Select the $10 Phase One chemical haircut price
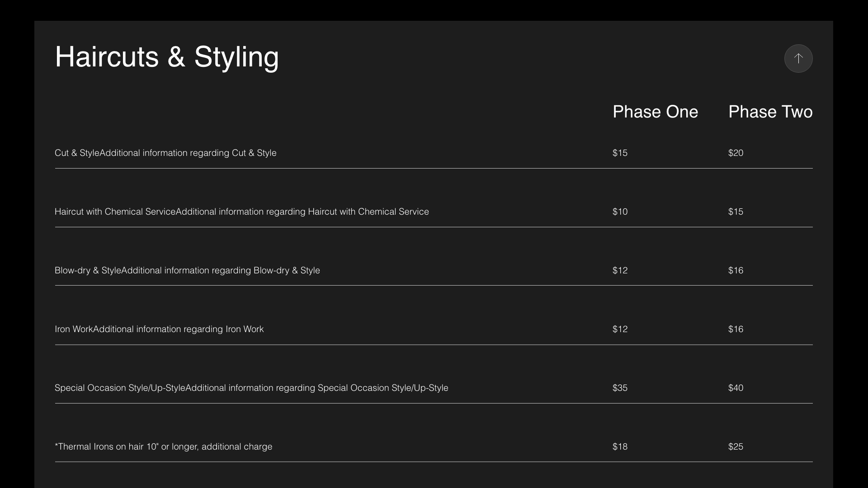The height and width of the screenshot is (488, 868). tap(620, 211)
